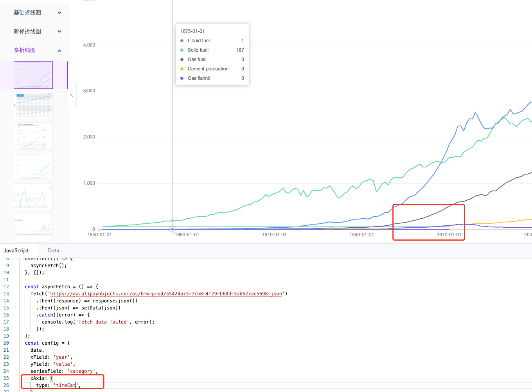The image size is (532, 392).
Task: Switch to the JavaScript tab
Action: pos(17,250)
